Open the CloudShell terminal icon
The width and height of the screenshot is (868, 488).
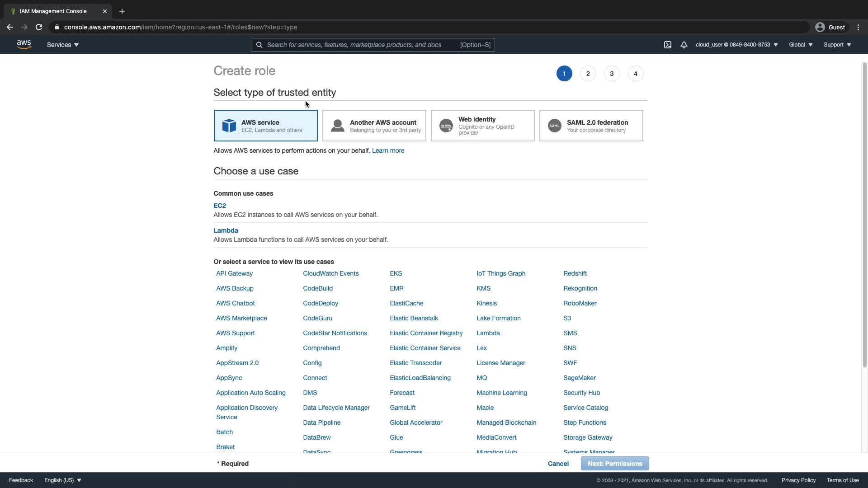(x=667, y=45)
